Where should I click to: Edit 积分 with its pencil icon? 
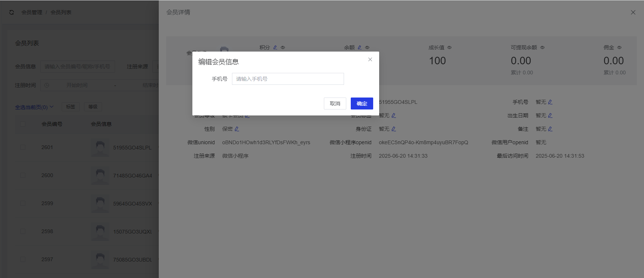275,47
